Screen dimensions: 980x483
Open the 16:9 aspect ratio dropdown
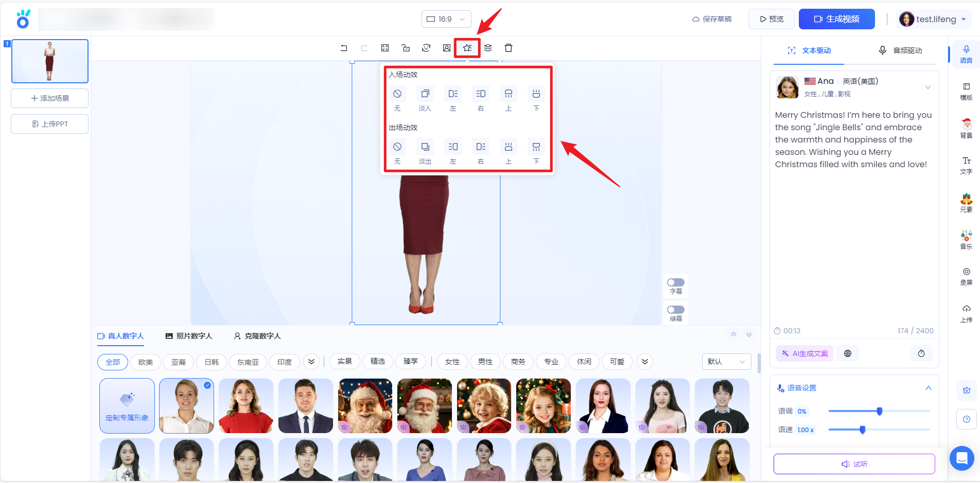(446, 19)
